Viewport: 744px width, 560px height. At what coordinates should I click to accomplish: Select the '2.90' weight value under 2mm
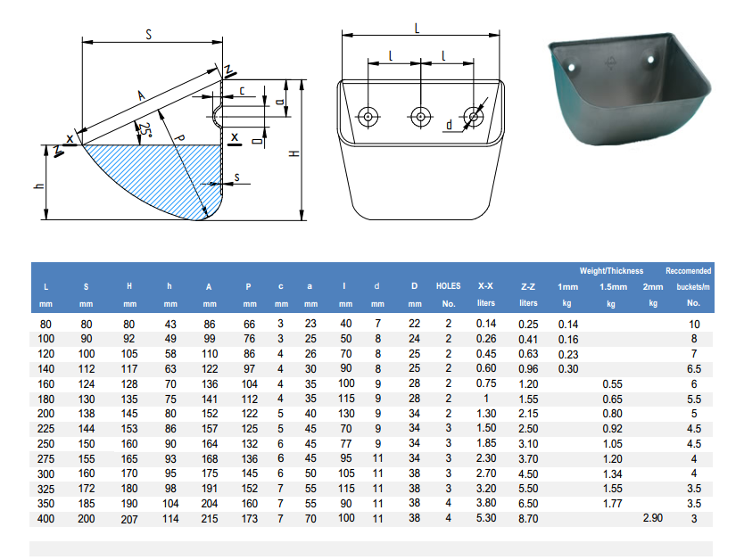[x=653, y=518]
